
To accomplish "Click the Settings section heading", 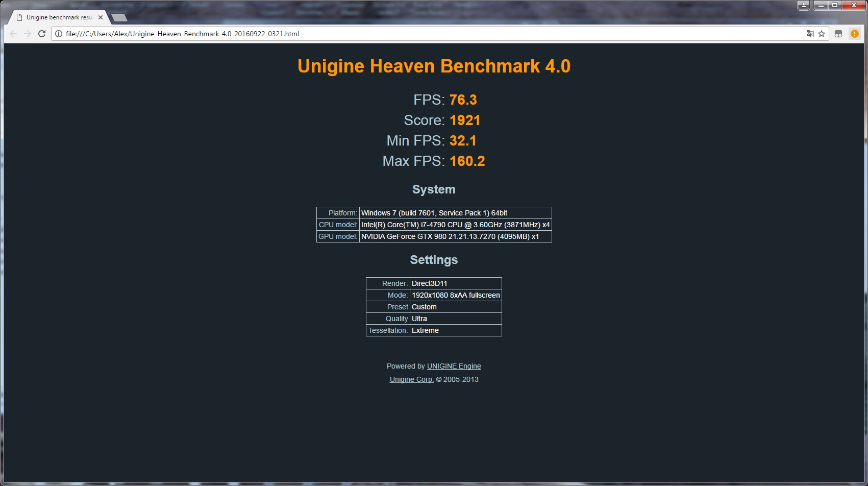I will pyautogui.click(x=434, y=260).
